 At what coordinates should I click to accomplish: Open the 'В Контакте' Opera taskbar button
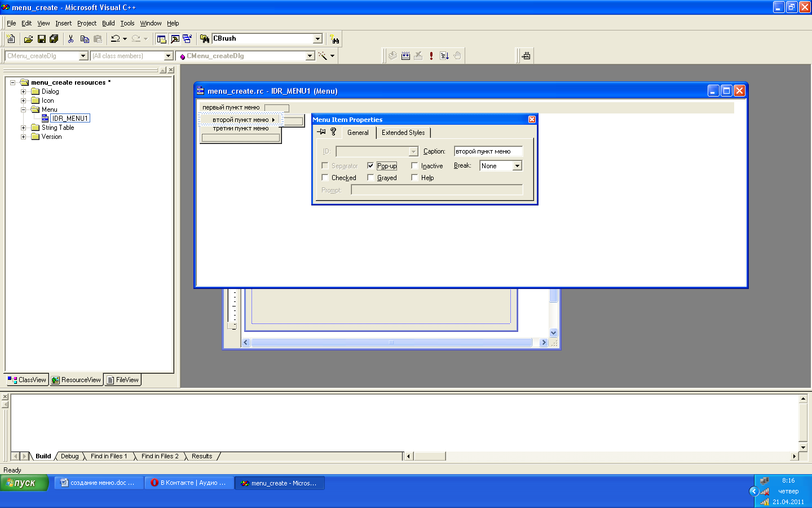(189, 483)
